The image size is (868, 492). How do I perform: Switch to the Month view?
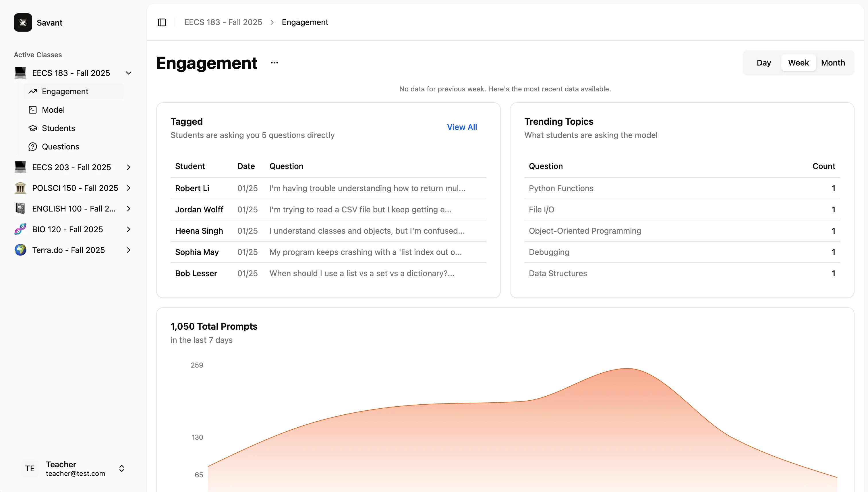pyautogui.click(x=833, y=63)
